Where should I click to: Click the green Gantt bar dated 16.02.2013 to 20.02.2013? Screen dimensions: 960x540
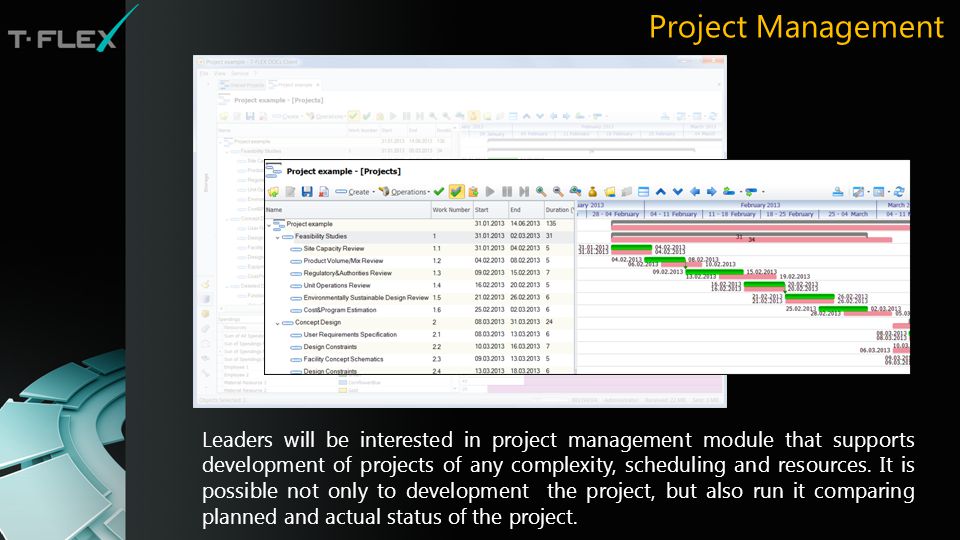pos(764,284)
